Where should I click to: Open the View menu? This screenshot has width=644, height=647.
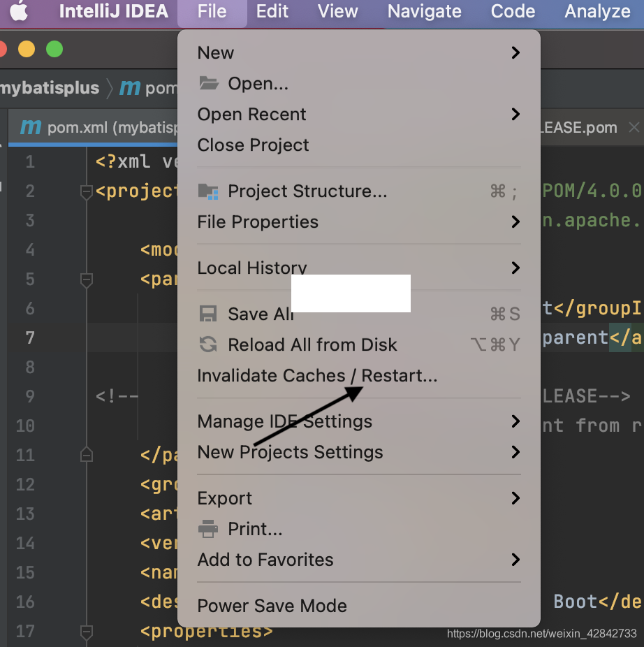(x=337, y=11)
